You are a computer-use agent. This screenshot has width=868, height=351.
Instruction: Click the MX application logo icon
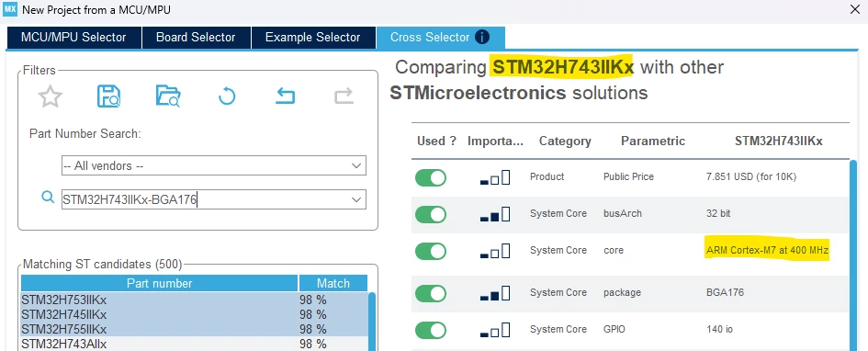tap(10, 9)
